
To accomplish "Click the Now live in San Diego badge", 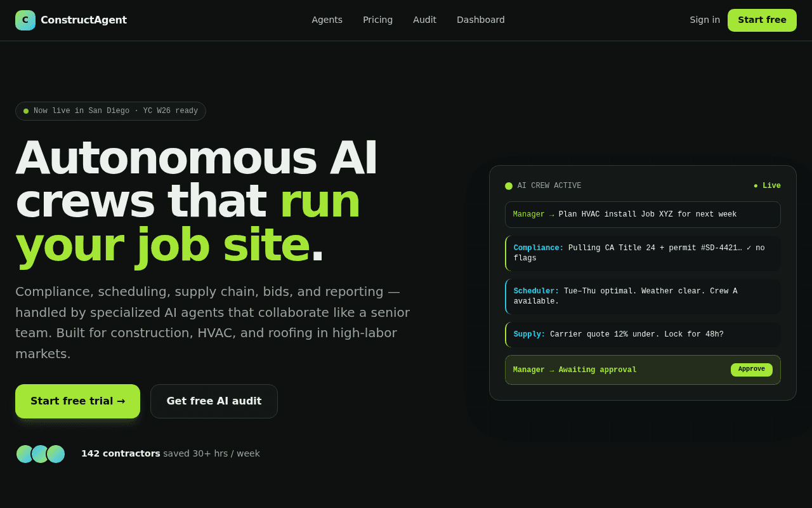I will [110, 111].
